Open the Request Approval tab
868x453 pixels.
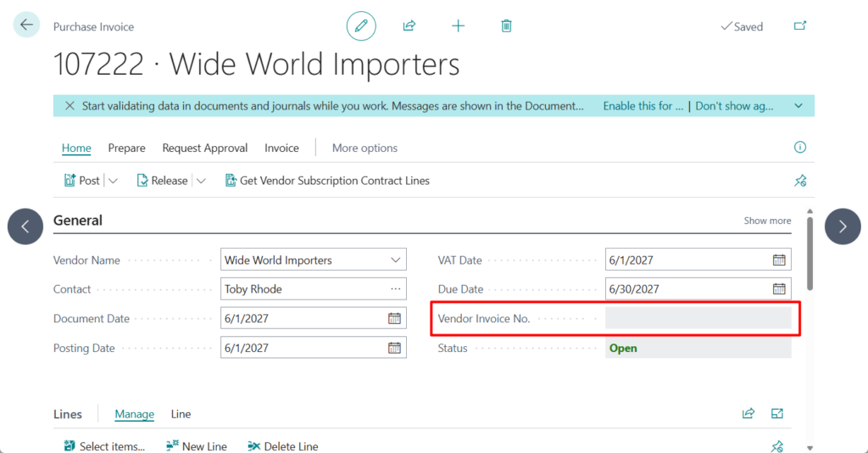coord(204,148)
